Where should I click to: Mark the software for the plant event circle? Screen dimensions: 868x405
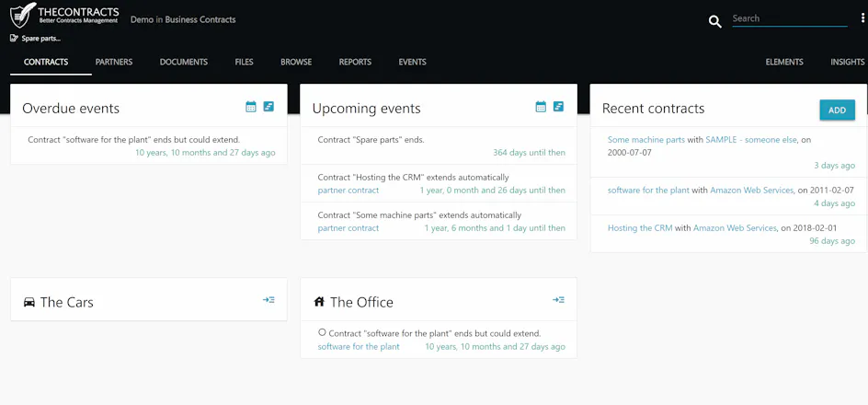[322, 332]
